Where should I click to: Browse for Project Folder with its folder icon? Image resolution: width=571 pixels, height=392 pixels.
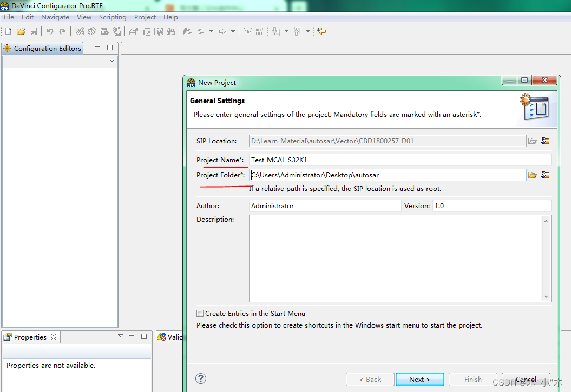tap(533, 175)
